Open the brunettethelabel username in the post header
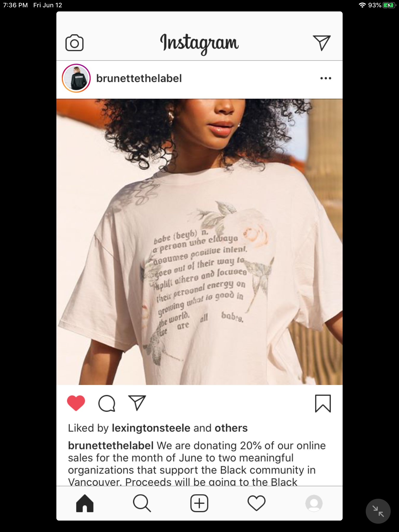The width and height of the screenshot is (399, 532). click(139, 78)
